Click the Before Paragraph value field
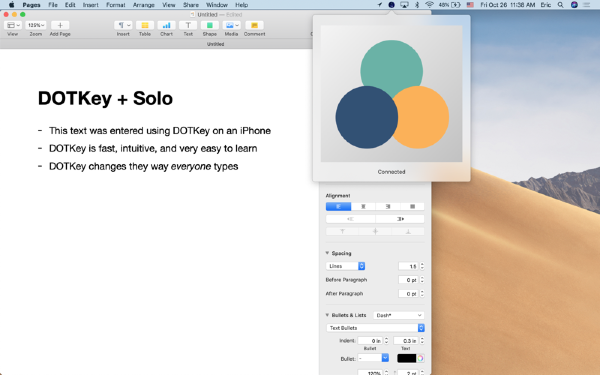This screenshot has height=375, width=600. [x=408, y=280]
